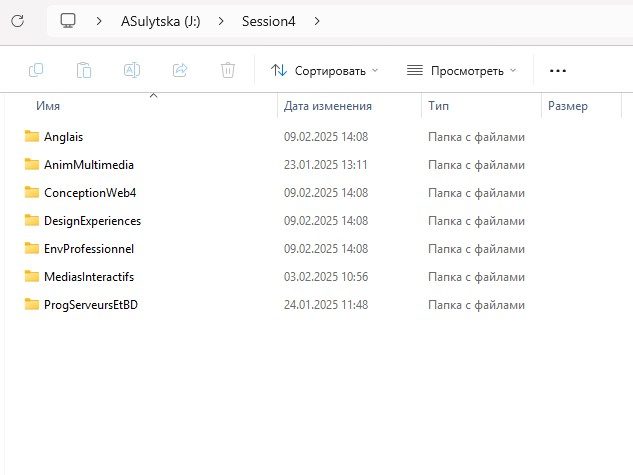Navigate to ASulytska (J:) breadcrumb
The image size is (633, 475).
coord(160,21)
